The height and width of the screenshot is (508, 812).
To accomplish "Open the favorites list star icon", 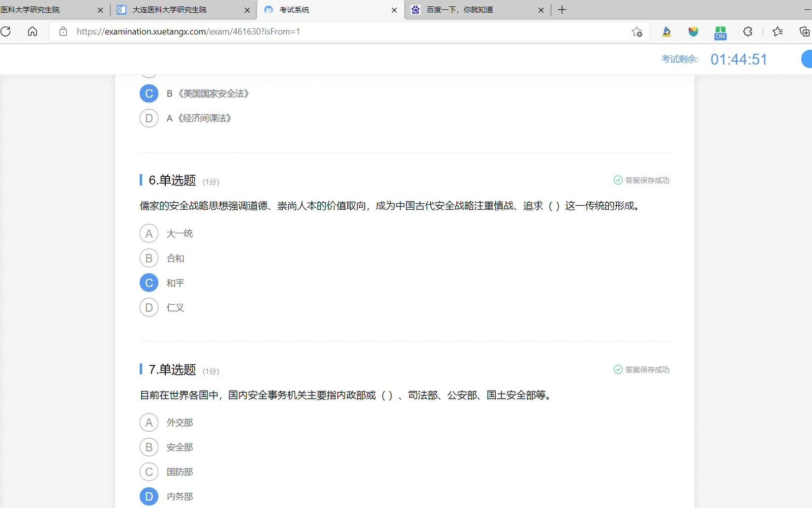I will (778, 32).
